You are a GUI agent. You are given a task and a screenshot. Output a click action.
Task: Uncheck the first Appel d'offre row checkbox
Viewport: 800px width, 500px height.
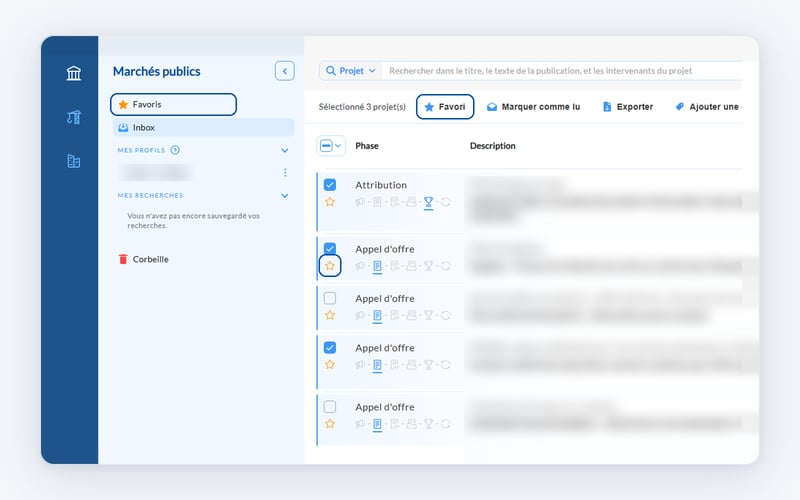(x=330, y=248)
